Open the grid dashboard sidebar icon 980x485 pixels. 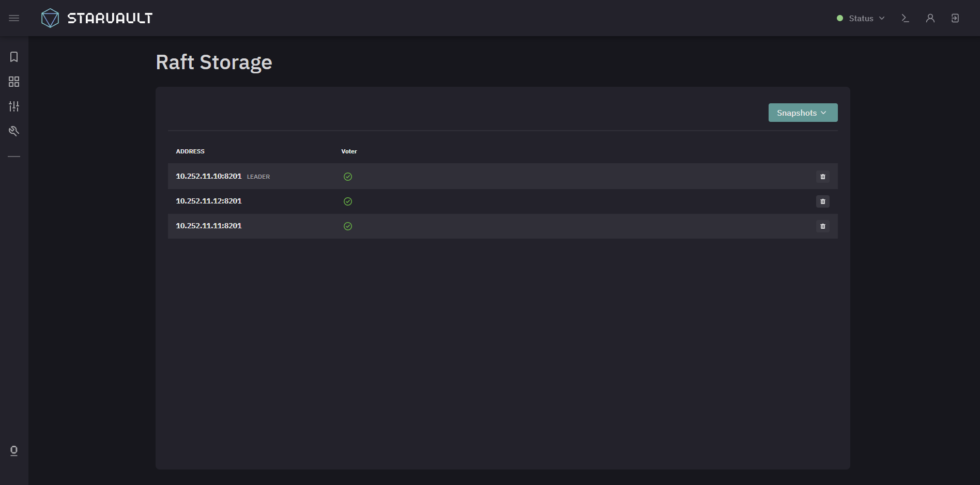click(14, 82)
